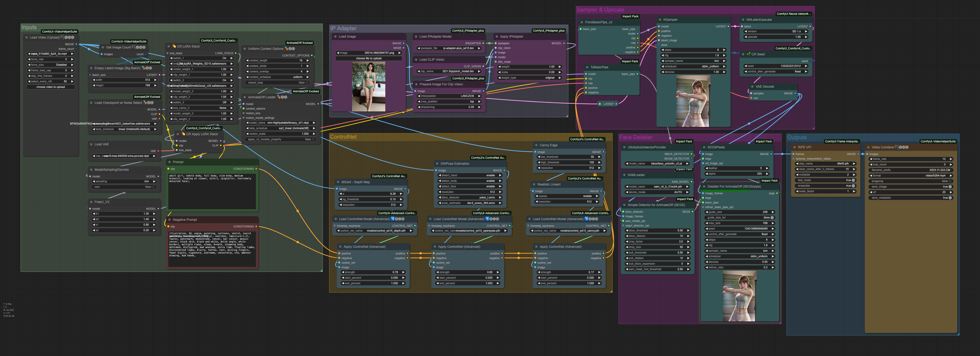Toggle closed_loop in Uniform Context Options

coord(278,83)
